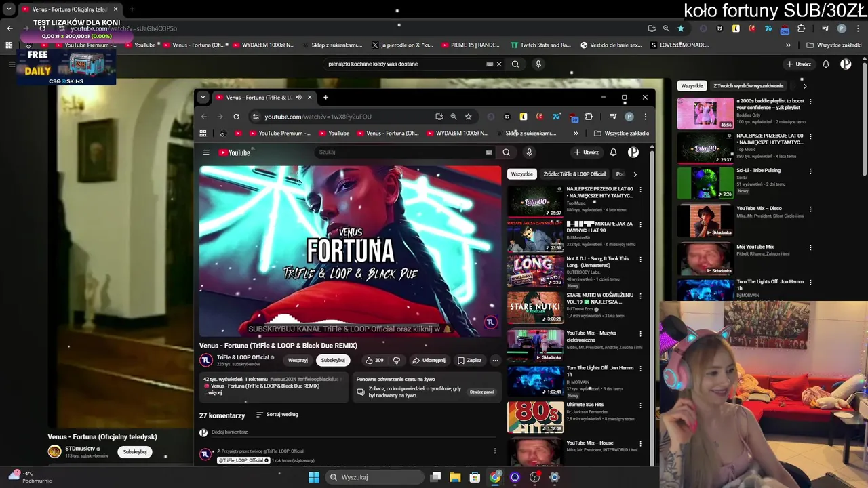The height and width of the screenshot is (488, 868).
Task: Clear search text in background YouTube window
Action: click(x=498, y=64)
